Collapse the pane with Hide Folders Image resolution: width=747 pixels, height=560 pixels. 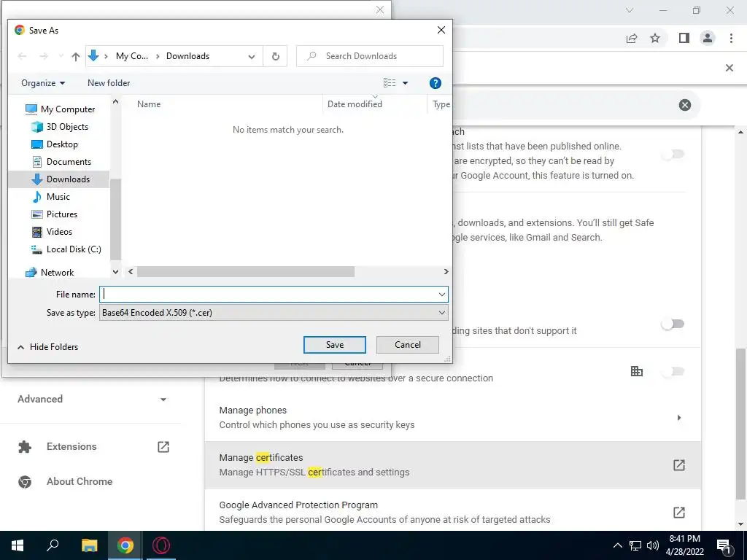click(47, 347)
